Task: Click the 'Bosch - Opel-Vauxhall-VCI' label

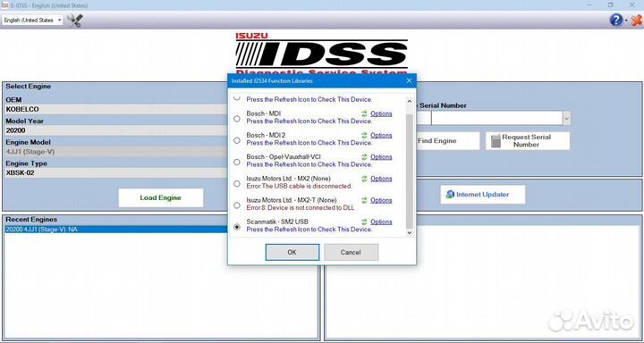Action: 284,157
